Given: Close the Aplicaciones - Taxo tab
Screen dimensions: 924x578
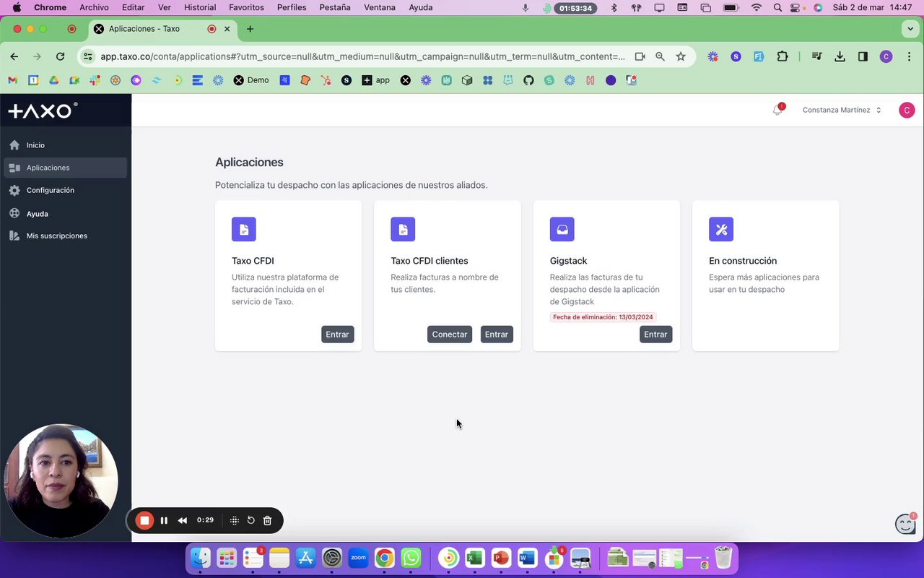Looking at the screenshot, I should coord(227,29).
